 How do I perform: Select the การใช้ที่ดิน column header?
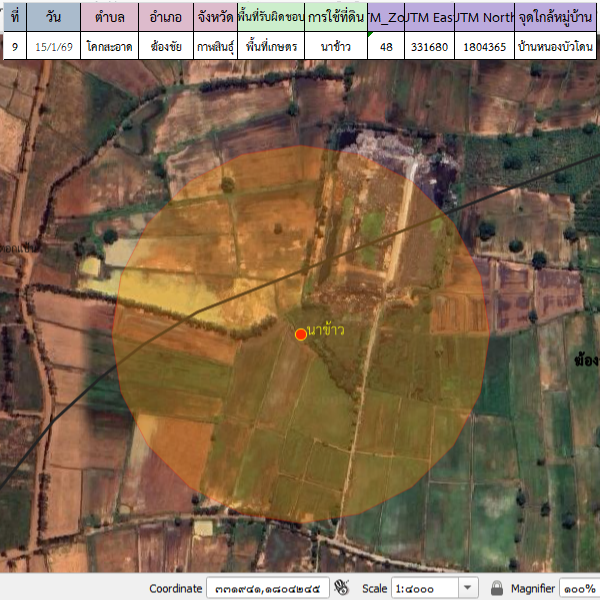pyautogui.click(x=337, y=18)
